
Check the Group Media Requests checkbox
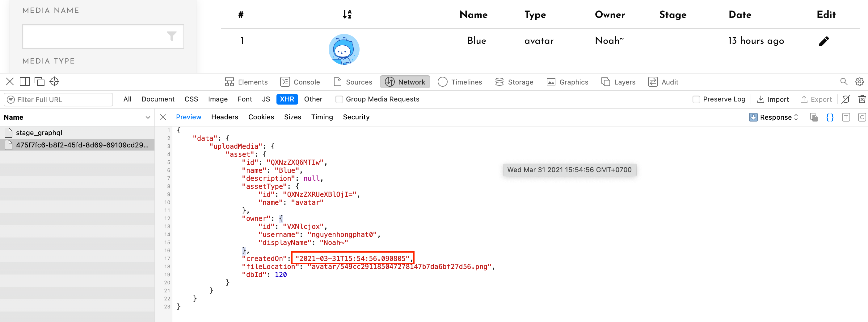[339, 99]
